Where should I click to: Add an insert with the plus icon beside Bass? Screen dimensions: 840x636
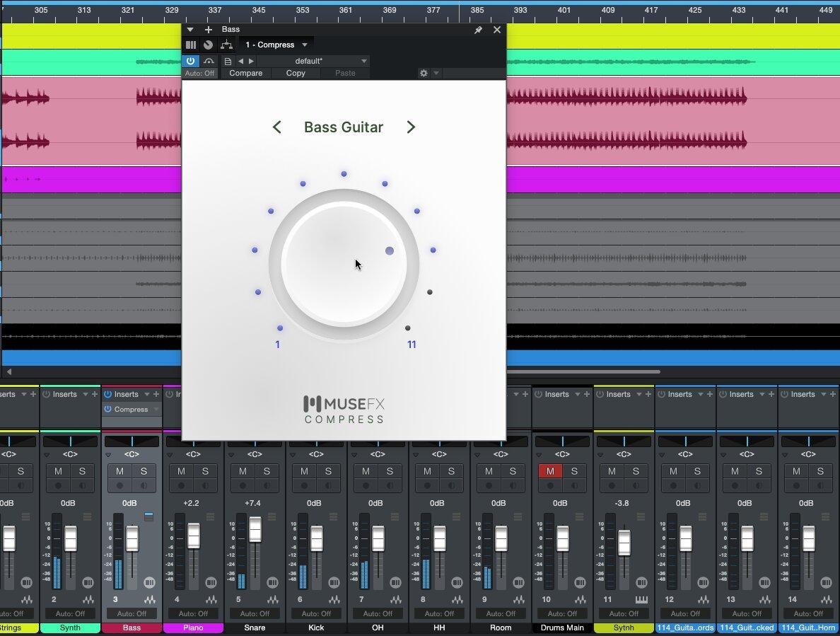[x=209, y=30]
